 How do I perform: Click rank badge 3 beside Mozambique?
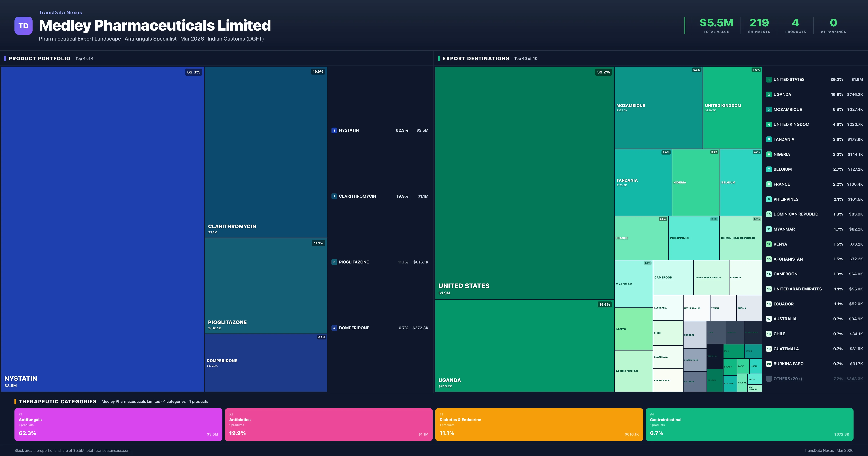[769, 109]
